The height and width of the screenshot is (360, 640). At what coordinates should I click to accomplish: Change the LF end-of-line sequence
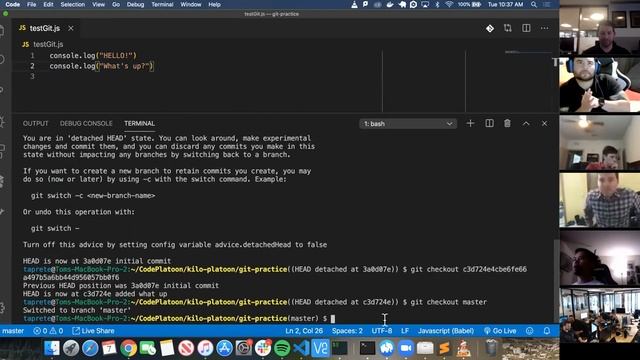pos(405,331)
